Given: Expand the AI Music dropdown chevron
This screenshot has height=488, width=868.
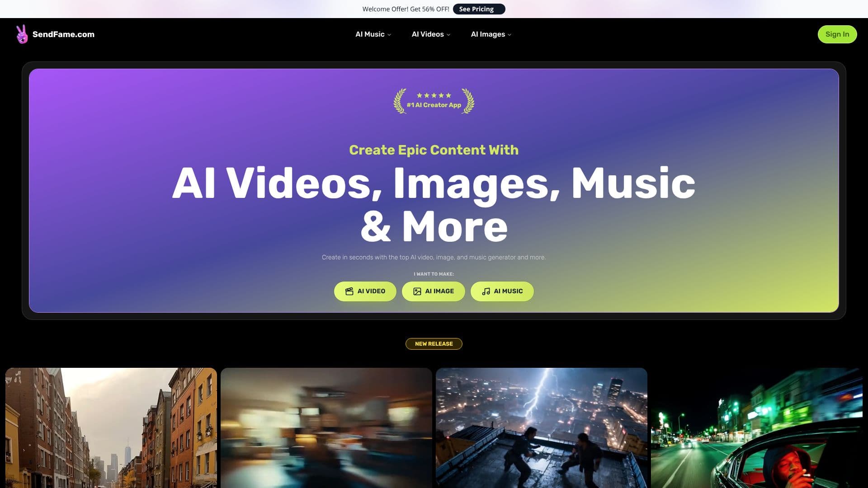Looking at the screenshot, I should tap(389, 35).
